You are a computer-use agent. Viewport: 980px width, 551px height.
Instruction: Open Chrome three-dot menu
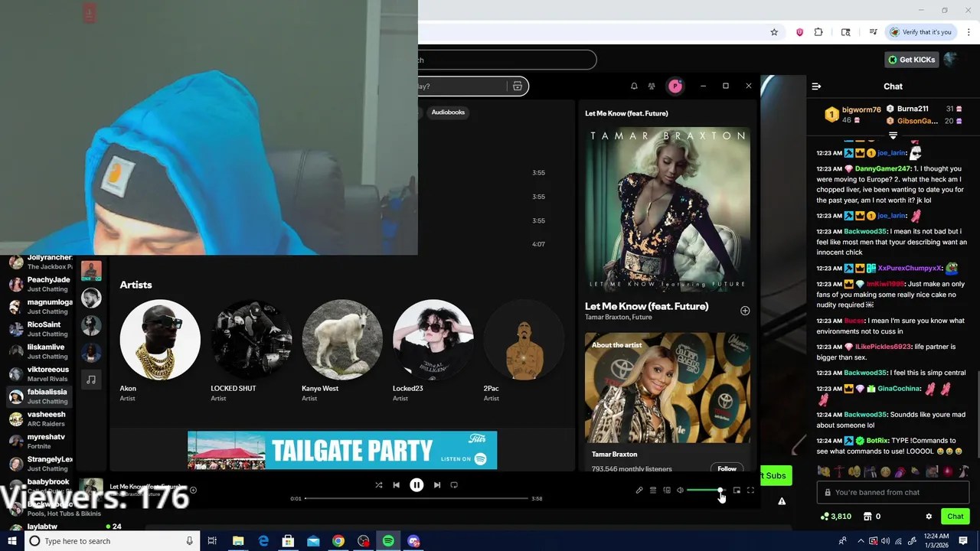[969, 32]
